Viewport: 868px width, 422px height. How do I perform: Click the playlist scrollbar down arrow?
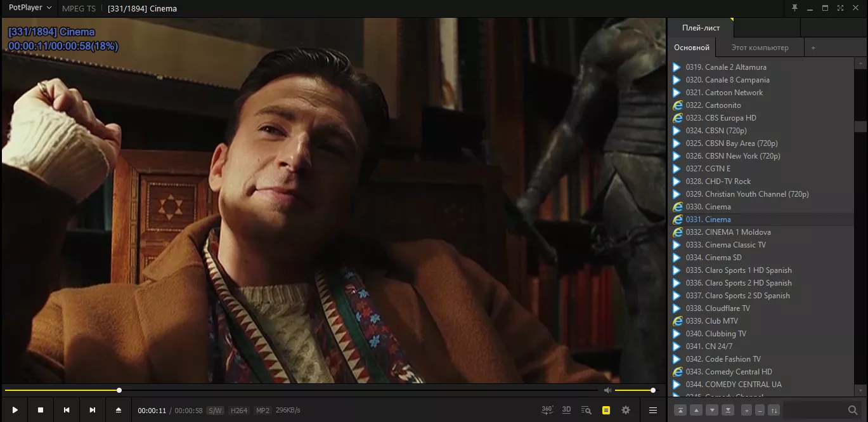coord(860,390)
